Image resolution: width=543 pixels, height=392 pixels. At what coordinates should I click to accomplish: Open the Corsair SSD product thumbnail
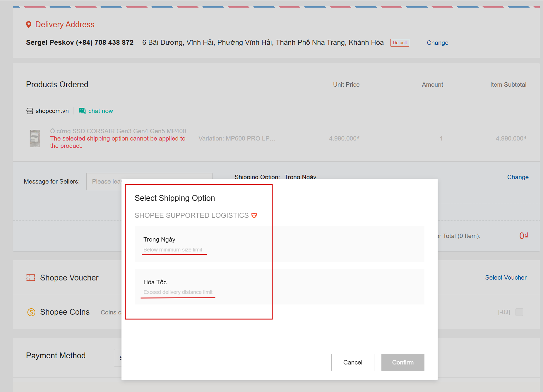35,138
